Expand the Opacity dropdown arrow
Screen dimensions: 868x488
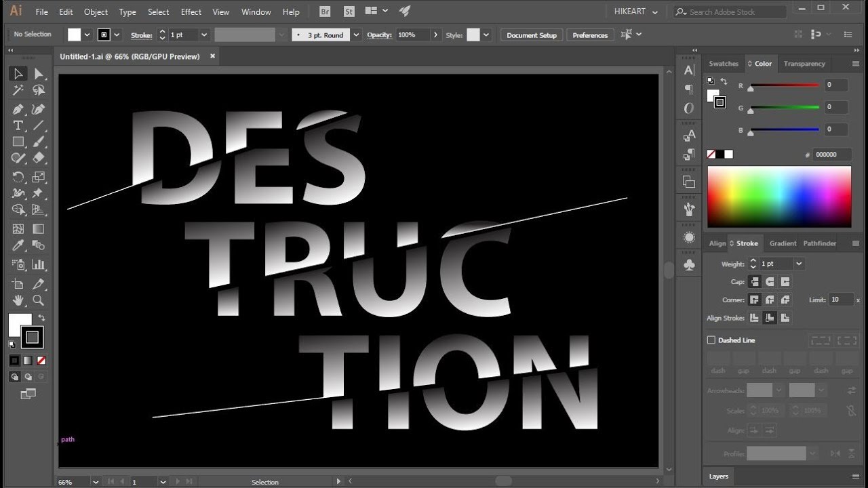pyautogui.click(x=435, y=35)
